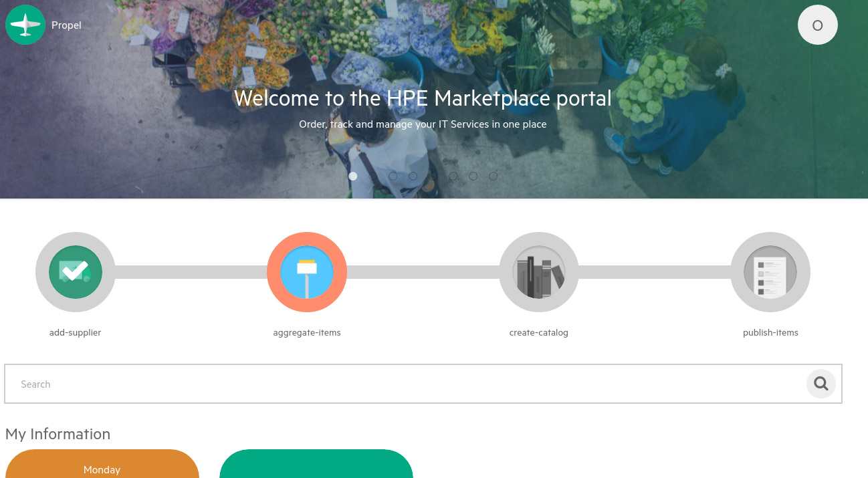Image resolution: width=868 pixels, height=478 pixels.
Task: Select the last carousel slide dot
Action: [494, 176]
